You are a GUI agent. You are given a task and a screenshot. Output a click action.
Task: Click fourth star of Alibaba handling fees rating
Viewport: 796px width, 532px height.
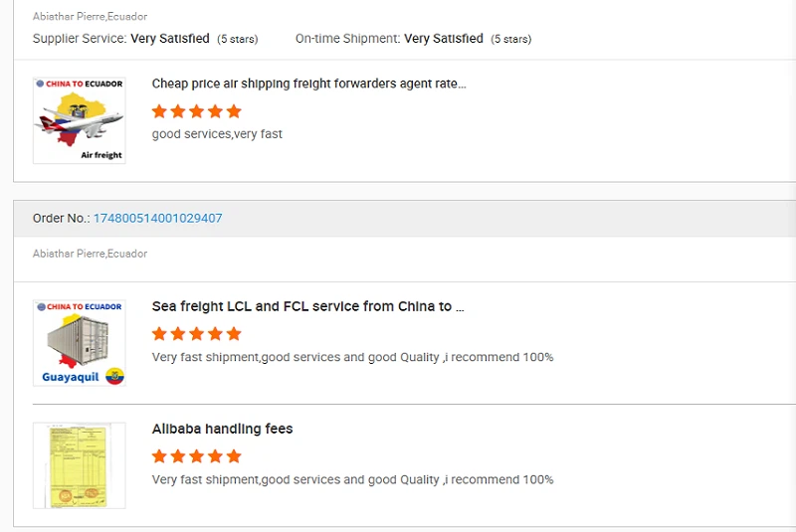[x=215, y=455]
